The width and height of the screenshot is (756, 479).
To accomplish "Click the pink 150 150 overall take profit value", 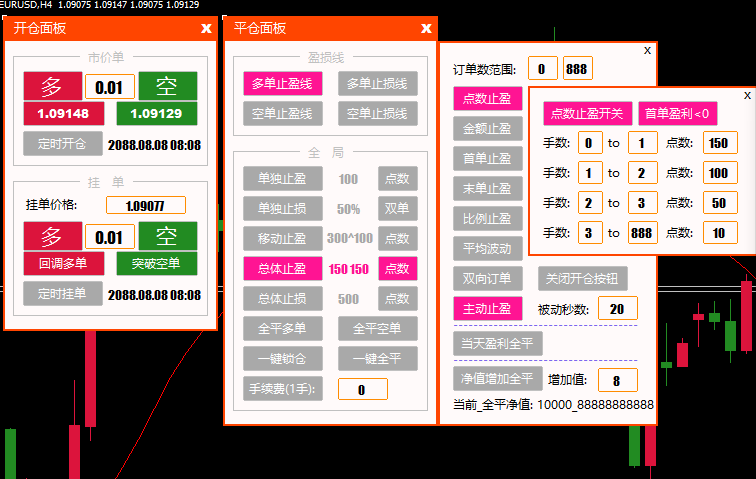I will (x=349, y=269).
